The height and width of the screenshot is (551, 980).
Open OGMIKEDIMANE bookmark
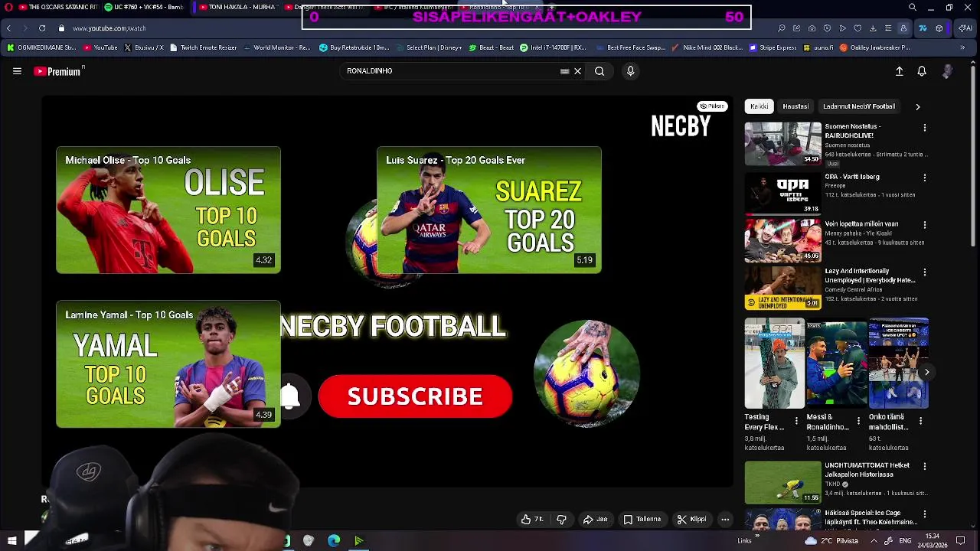42,47
